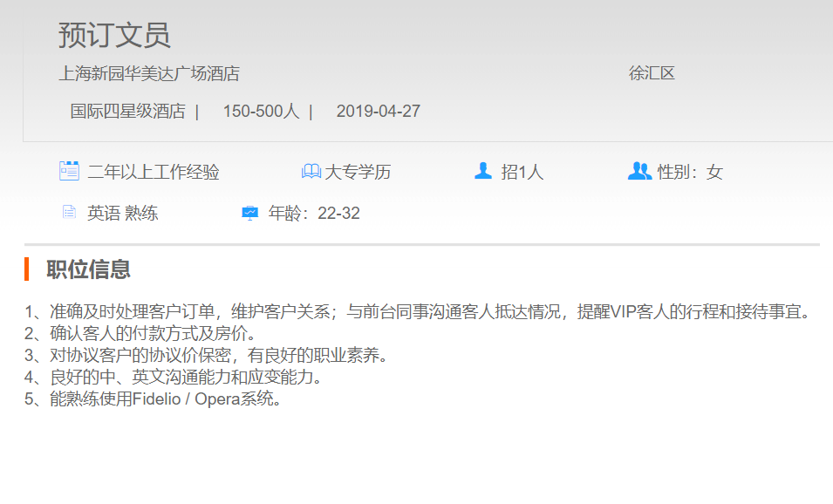Screen dimensions: 833x504
Task: Click the 职位信息 section heading
Action: click(88, 269)
